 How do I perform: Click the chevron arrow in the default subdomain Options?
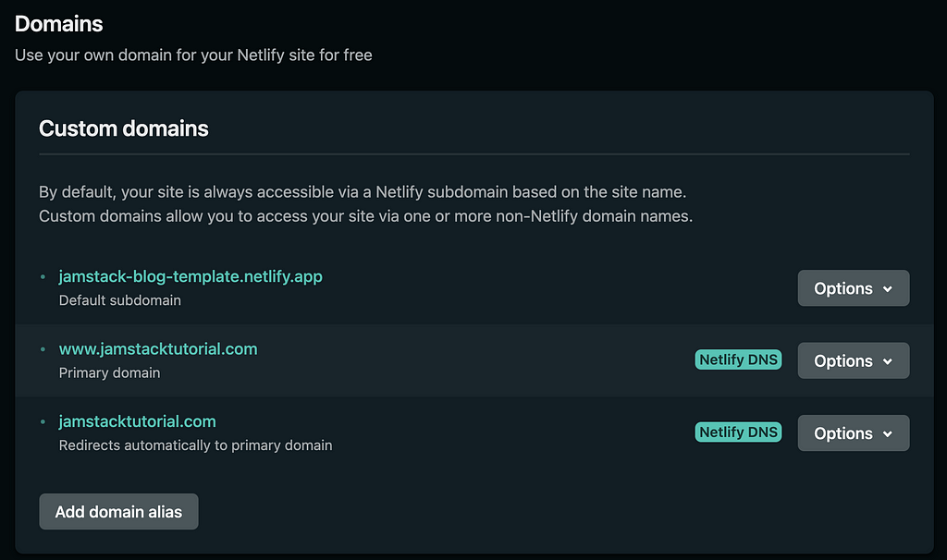[x=887, y=289]
